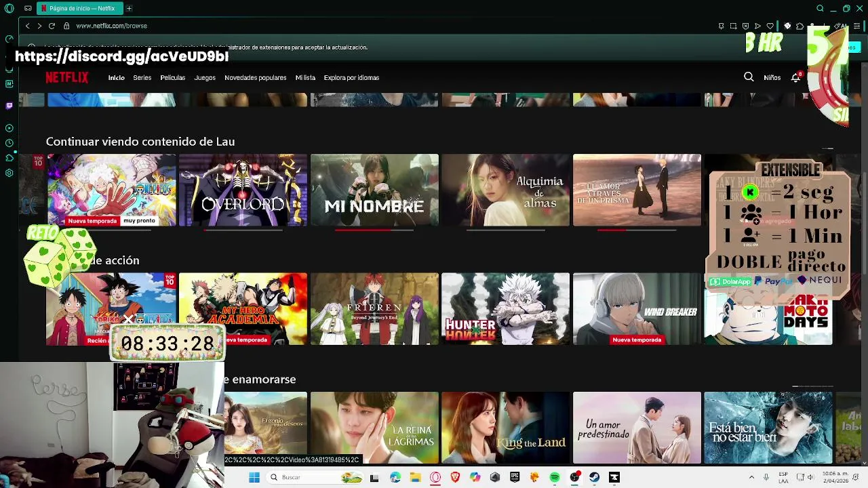Image resolution: width=868 pixels, height=488 pixels.
Task: Open the Opera GX main menu logo
Action: point(9,8)
